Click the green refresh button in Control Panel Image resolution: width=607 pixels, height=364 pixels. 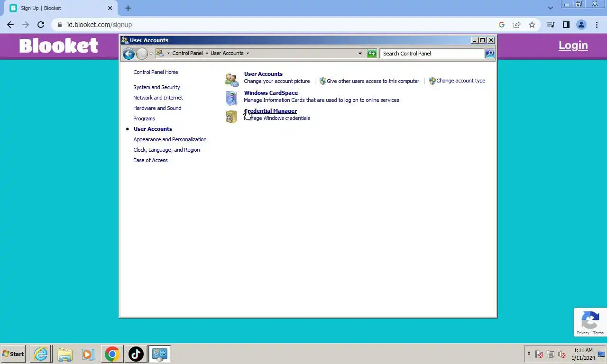372,54
